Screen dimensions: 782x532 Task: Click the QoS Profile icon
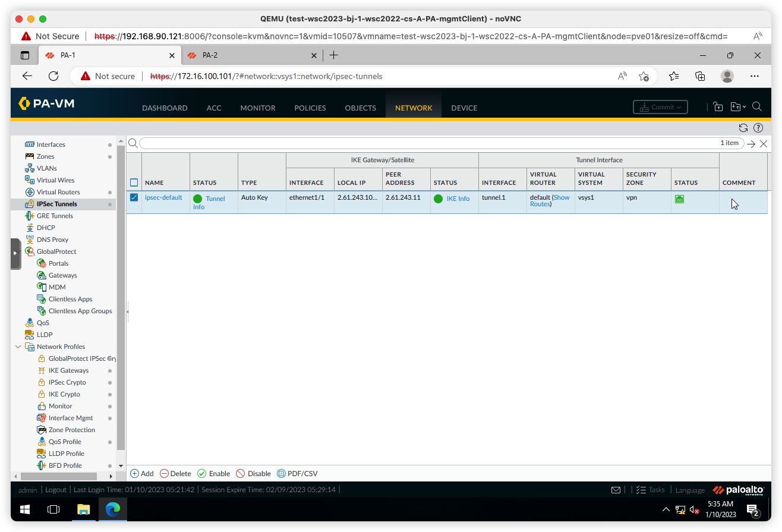(42, 442)
